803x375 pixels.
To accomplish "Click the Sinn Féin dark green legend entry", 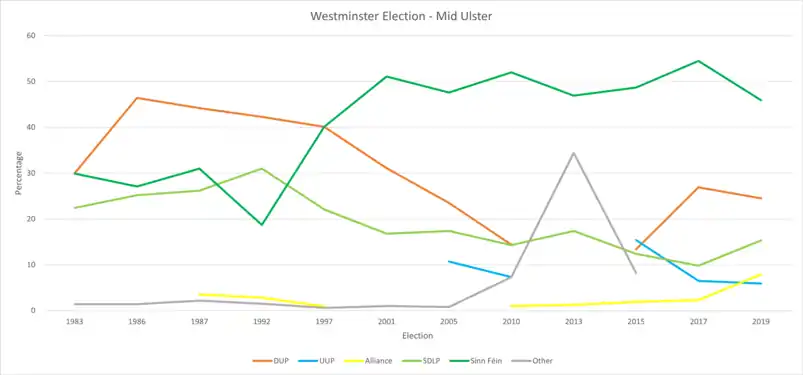I will click(x=481, y=361).
